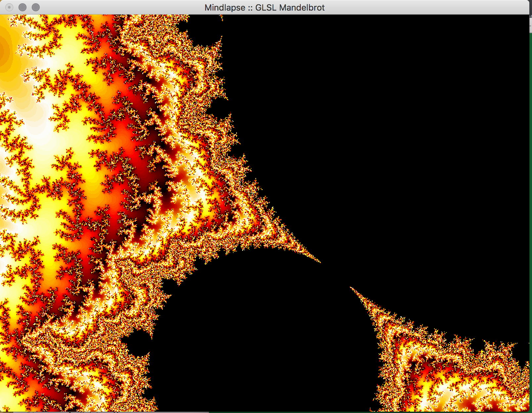The image size is (532, 413).
Task: Click the "Mindlapse :: GLSL Mandelbrot" window title
Action: click(x=264, y=7)
